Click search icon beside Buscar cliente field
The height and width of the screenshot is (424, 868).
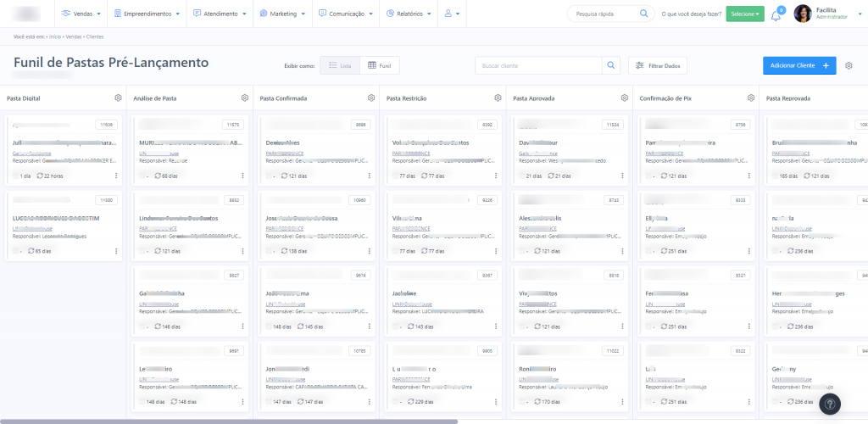pos(611,65)
